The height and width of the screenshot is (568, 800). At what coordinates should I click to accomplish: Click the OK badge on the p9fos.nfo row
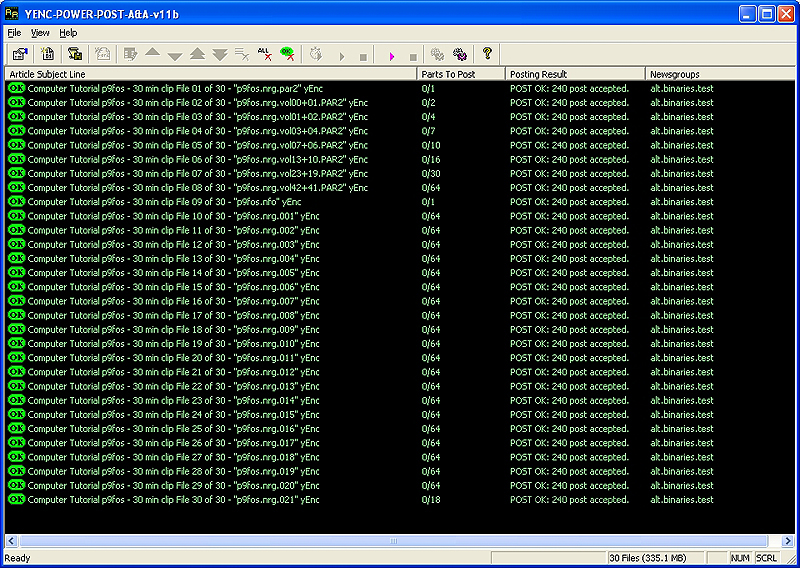(16, 201)
